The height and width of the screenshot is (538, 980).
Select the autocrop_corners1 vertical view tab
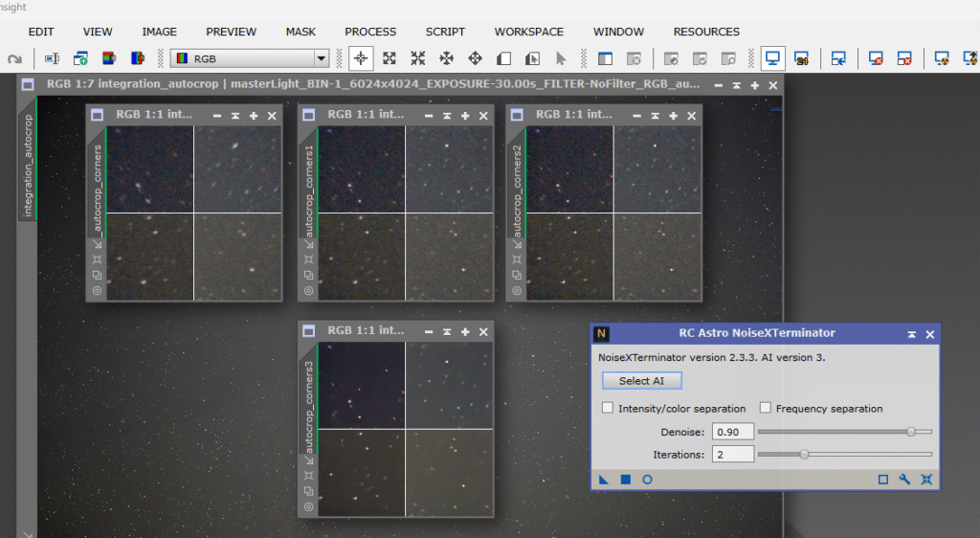(308, 182)
